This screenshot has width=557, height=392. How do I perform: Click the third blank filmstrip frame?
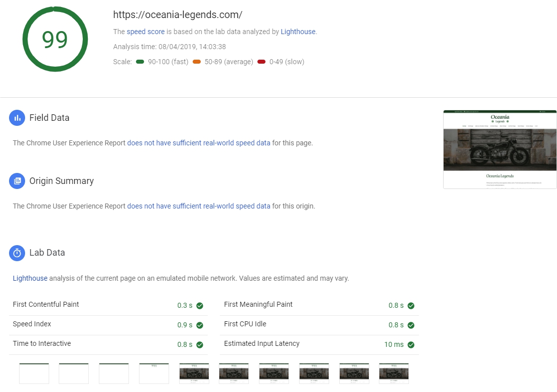coord(114,373)
